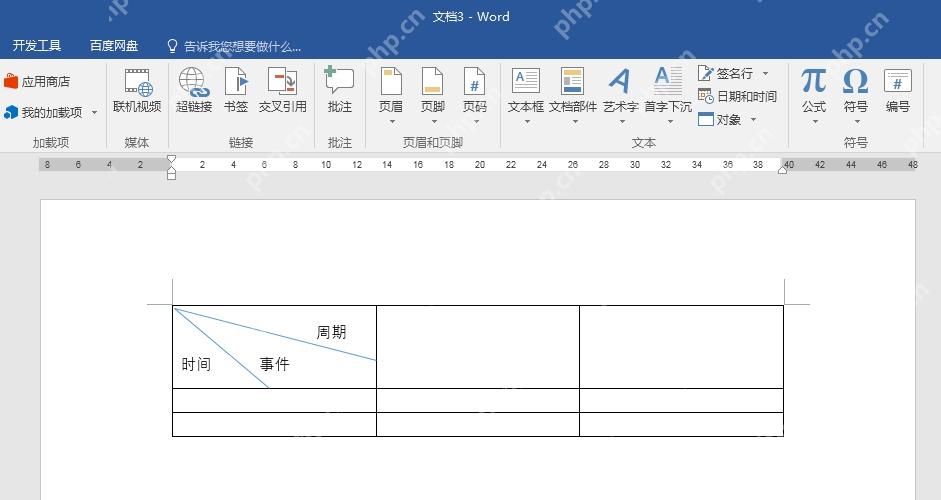941x500 pixels.
Task: Insert 艺术字 WordArt
Action: [621, 89]
